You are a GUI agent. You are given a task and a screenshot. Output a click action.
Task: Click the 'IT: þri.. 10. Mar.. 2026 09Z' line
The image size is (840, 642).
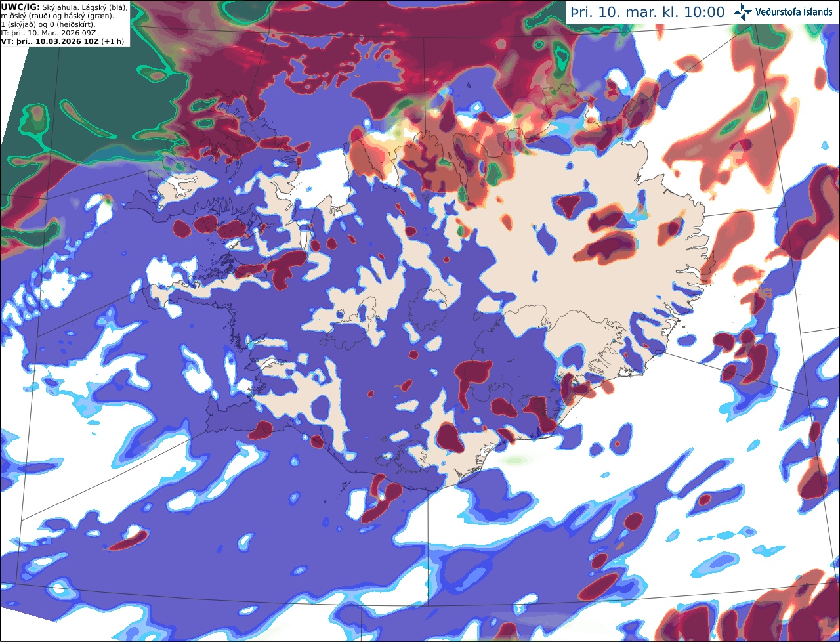(x=50, y=33)
